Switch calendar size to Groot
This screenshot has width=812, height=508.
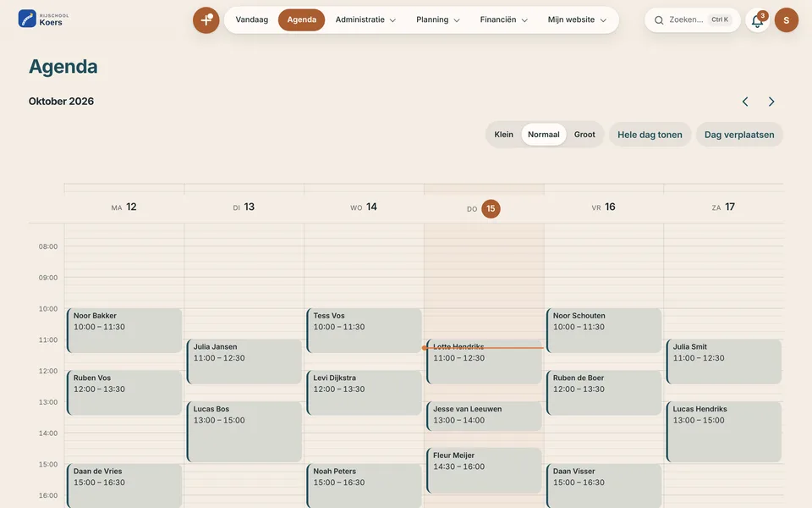click(584, 135)
